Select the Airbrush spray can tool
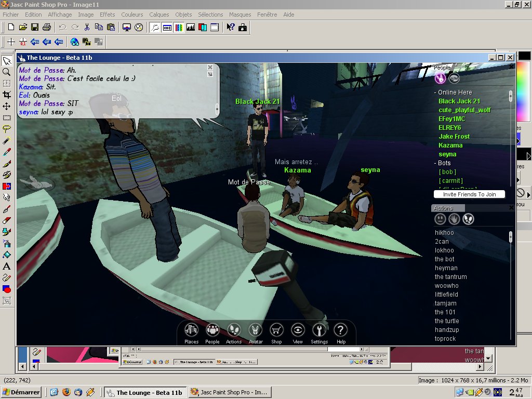The image size is (532, 399). pos(6,243)
